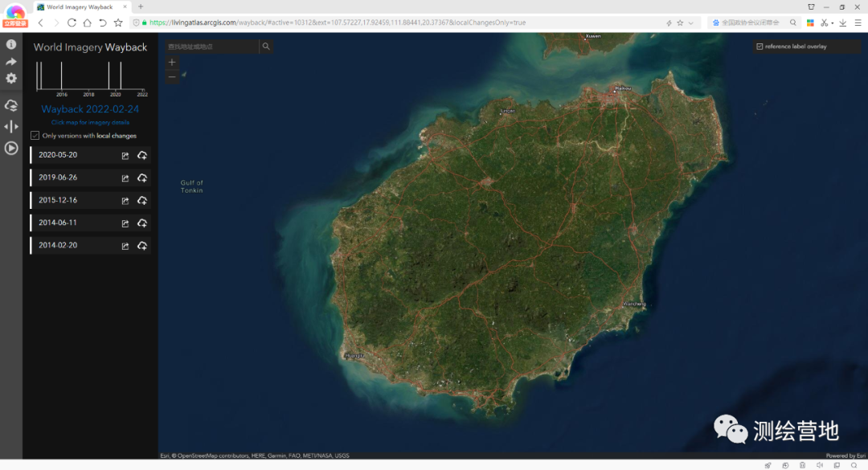Screen dimensions: 868x470
Task: Open tile link for the 2014-06-11 release
Action: tap(125, 223)
